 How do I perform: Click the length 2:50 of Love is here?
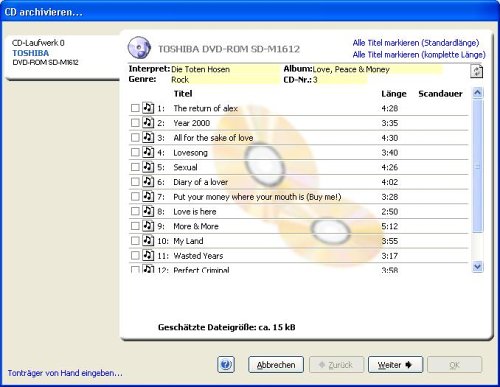pyautogui.click(x=390, y=211)
